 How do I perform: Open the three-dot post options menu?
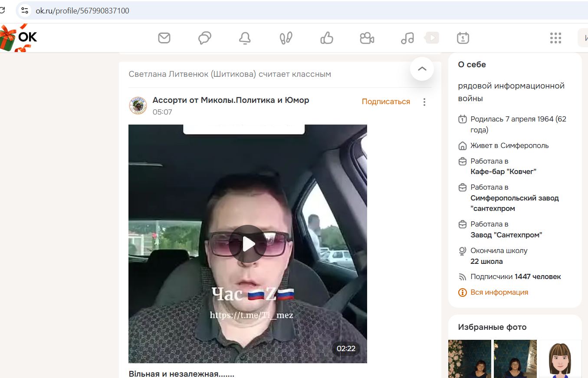tap(424, 102)
